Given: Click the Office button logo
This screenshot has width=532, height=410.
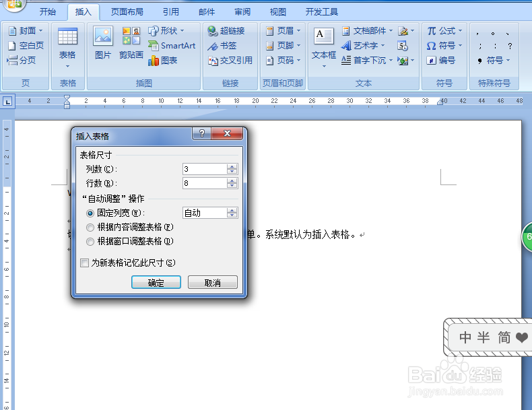Looking at the screenshot, I should pos(14,4).
